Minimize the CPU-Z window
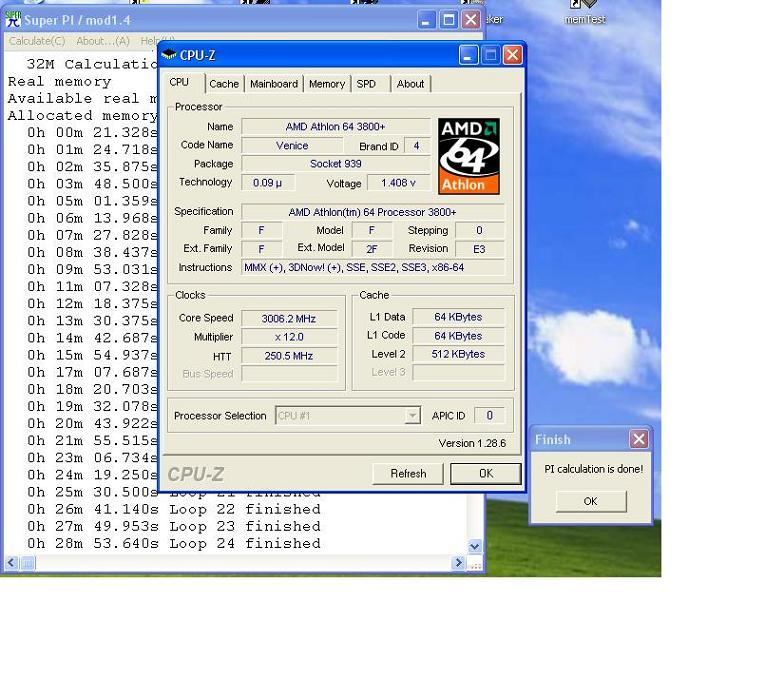 [468, 55]
